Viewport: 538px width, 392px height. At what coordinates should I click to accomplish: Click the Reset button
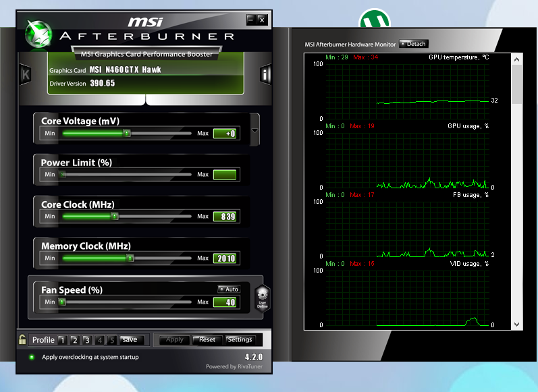click(207, 339)
